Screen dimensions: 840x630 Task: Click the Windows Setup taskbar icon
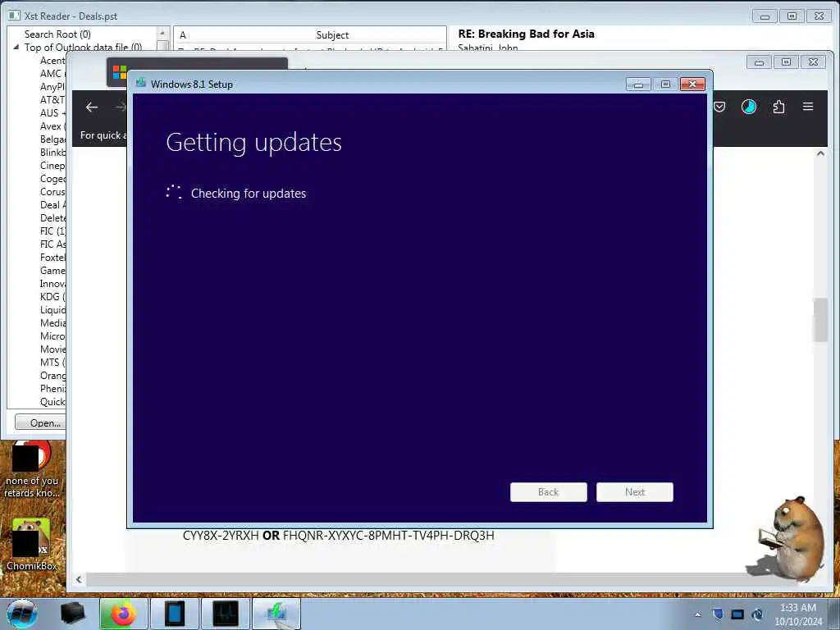276,614
